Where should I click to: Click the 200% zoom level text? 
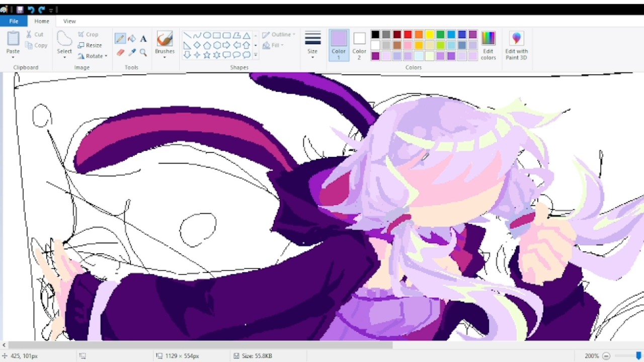(x=592, y=356)
